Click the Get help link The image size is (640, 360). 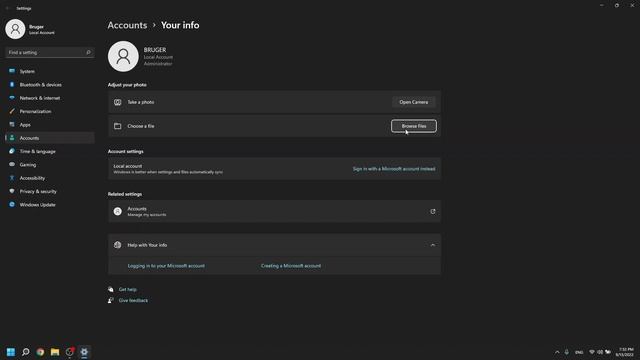(128, 289)
